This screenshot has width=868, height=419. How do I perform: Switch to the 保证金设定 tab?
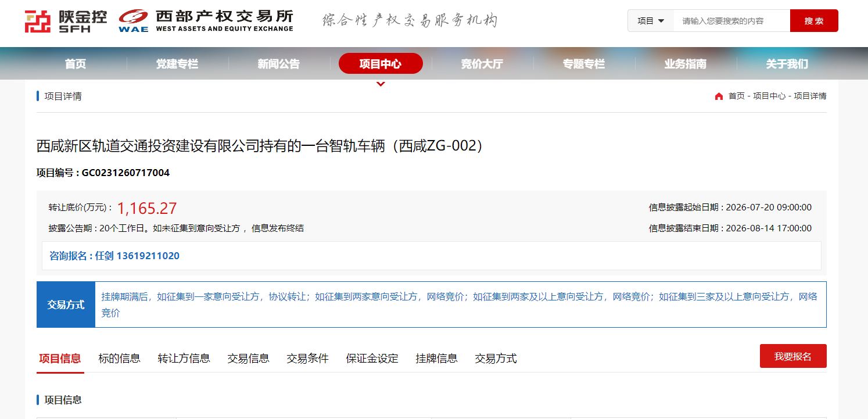(372, 359)
